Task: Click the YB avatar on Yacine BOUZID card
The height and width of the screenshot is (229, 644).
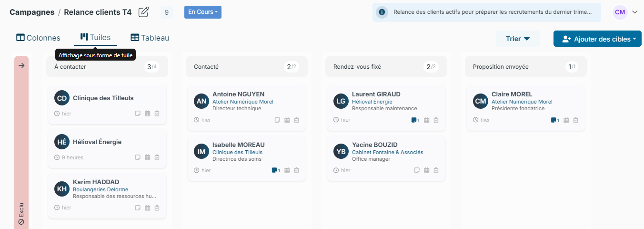Action: click(x=341, y=152)
